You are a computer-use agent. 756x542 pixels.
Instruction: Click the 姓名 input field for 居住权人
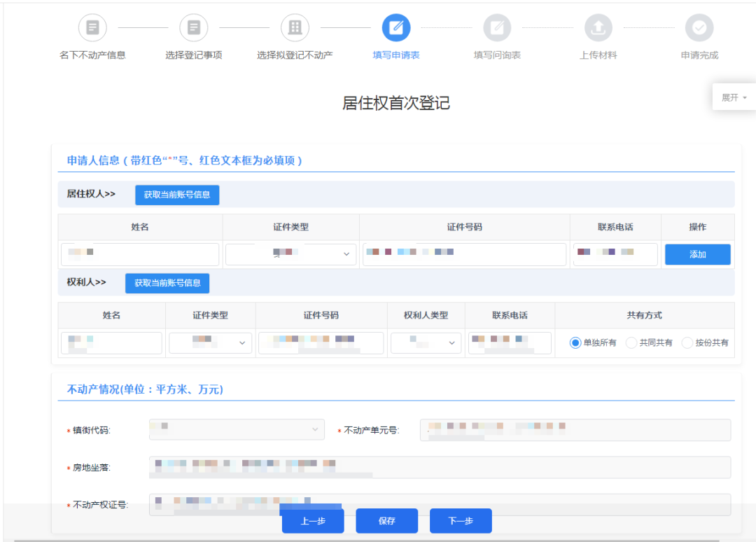(x=139, y=254)
